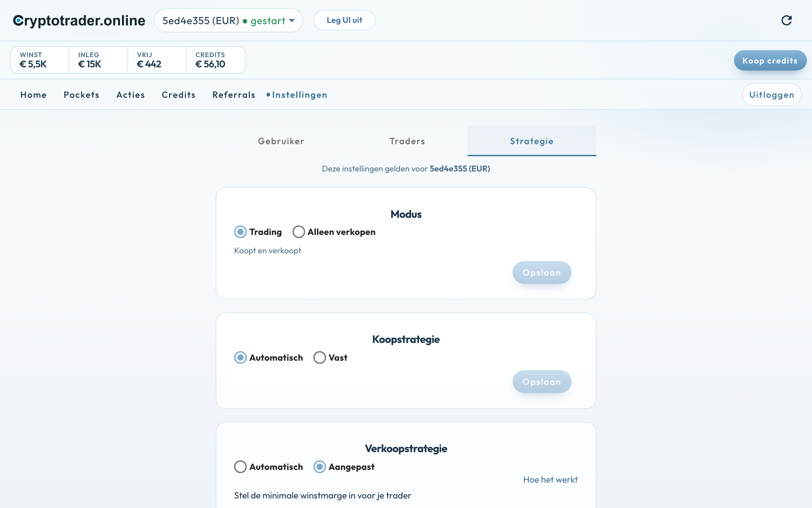Viewport: 812px width, 508px height.
Task: Click the Modus heading
Action: 406,214
